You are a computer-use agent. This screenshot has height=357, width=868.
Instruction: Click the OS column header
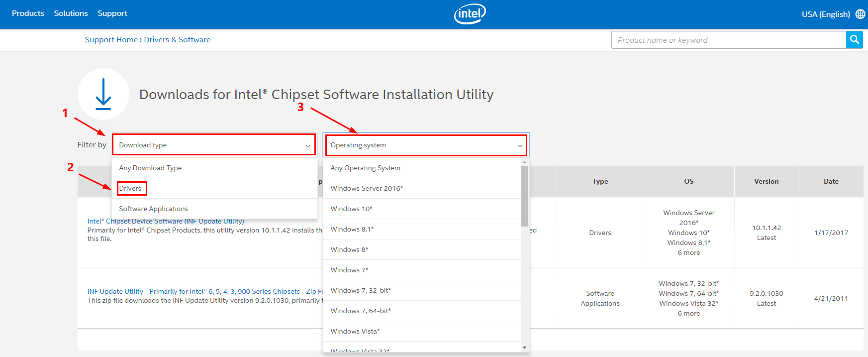pos(689,182)
